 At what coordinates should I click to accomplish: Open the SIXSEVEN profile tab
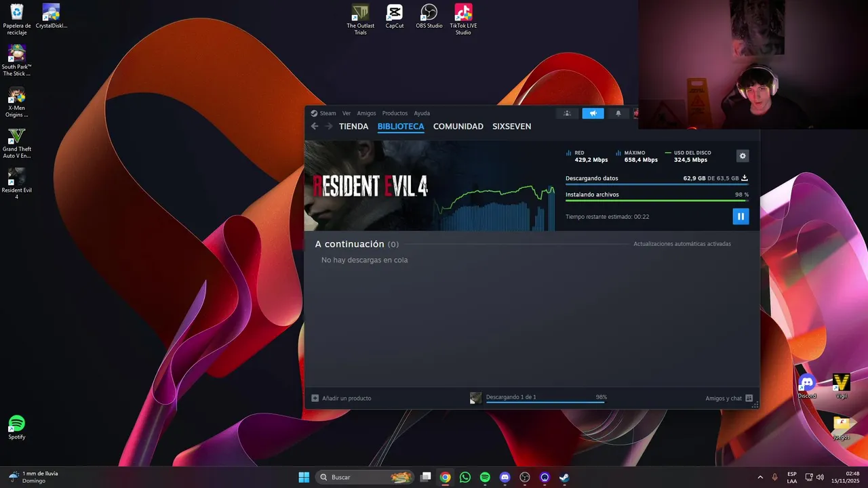pyautogui.click(x=512, y=127)
